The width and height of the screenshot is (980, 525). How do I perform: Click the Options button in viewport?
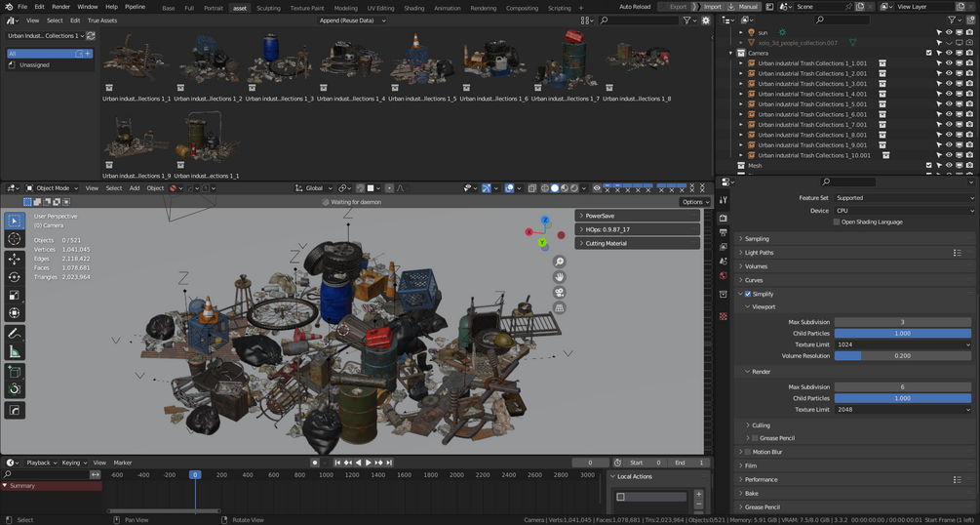point(695,201)
